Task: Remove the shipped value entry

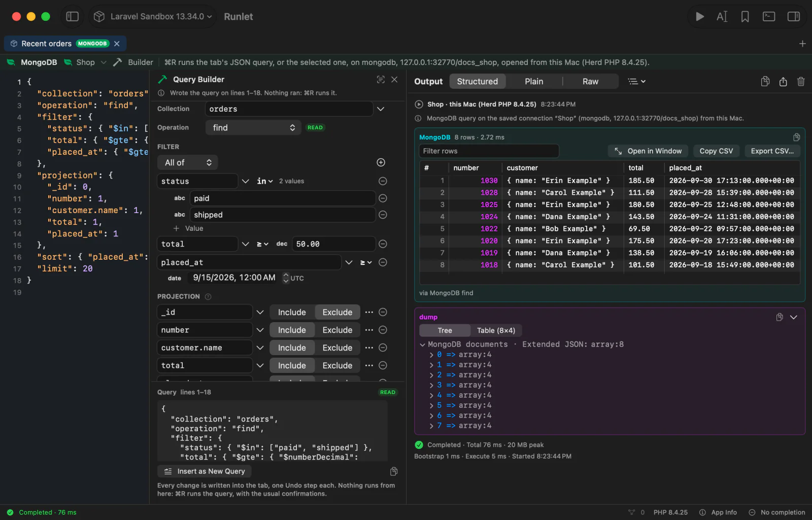Action: 383,215
